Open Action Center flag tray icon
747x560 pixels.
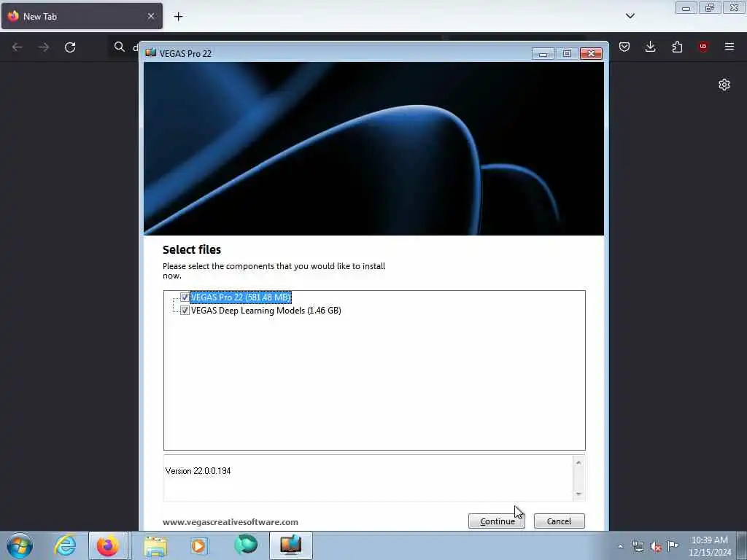pyautogui.click(x=673, y=545)
